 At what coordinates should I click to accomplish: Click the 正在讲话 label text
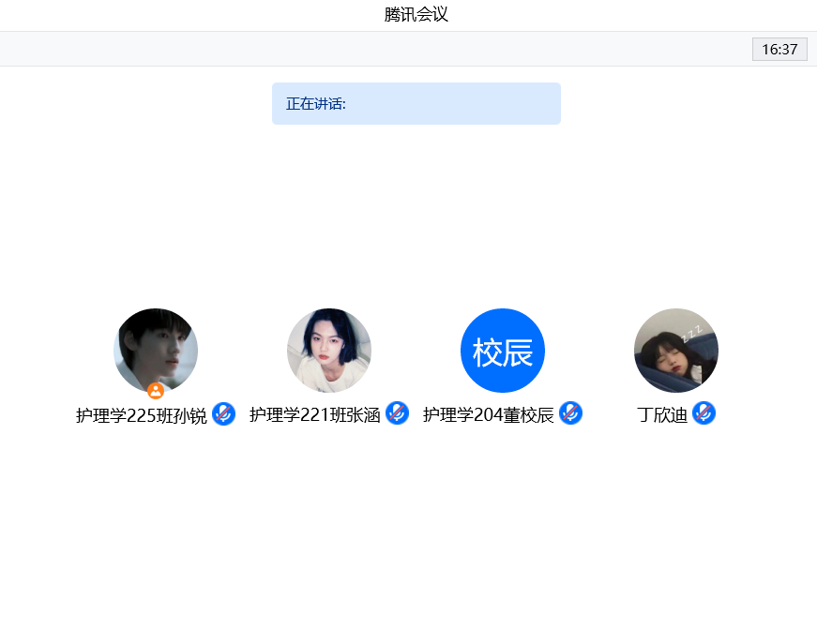pos(316,104)
